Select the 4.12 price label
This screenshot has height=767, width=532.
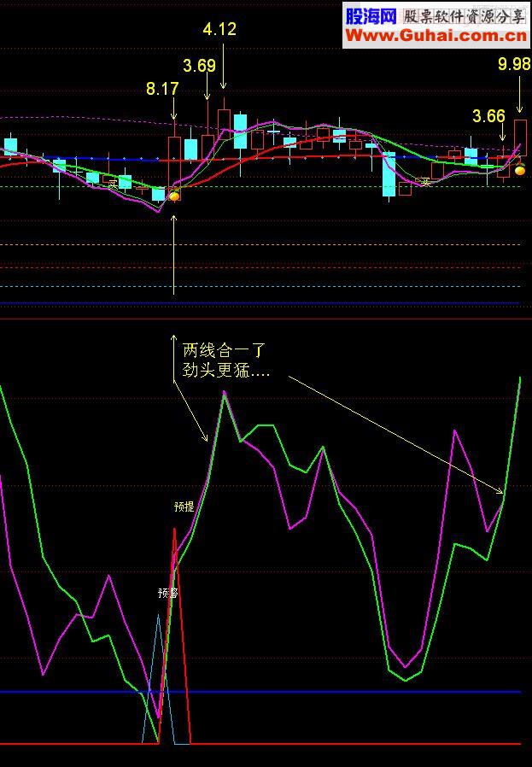(x=219, y=29)
